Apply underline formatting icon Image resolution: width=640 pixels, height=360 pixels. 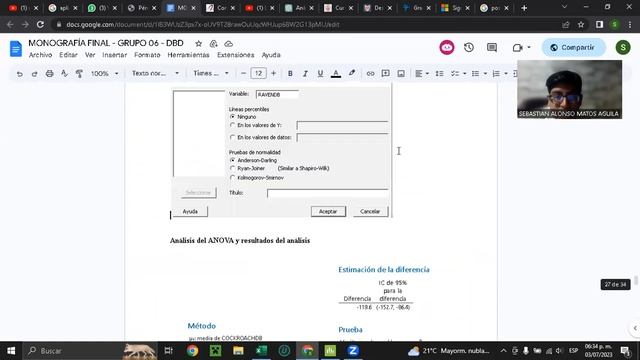320,73
